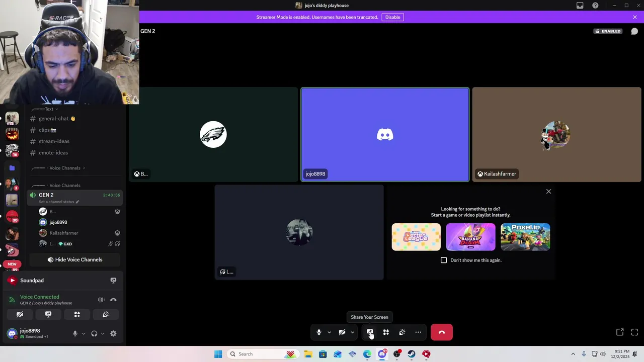Open camera options arrow in call bar

coord(352,332)
